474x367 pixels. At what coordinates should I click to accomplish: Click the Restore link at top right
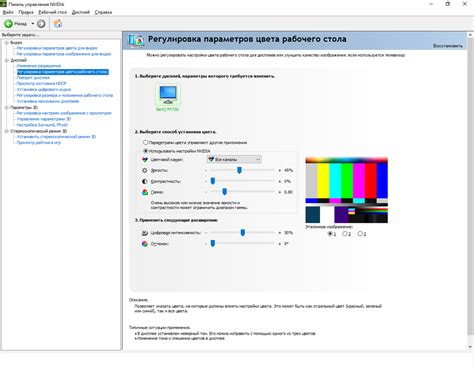pyautogui.click(x=448, y=46)
